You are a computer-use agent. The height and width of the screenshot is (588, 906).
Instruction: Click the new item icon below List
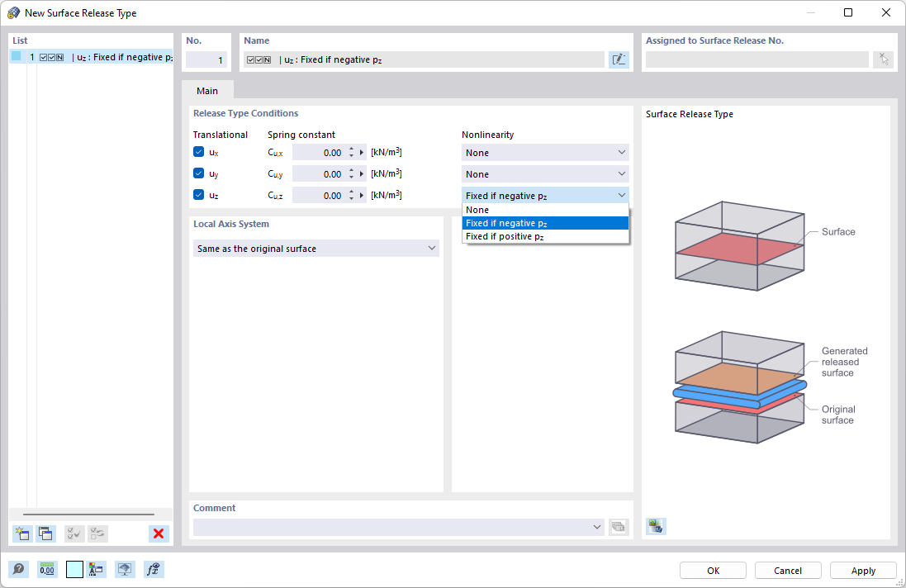coord(22,533)
